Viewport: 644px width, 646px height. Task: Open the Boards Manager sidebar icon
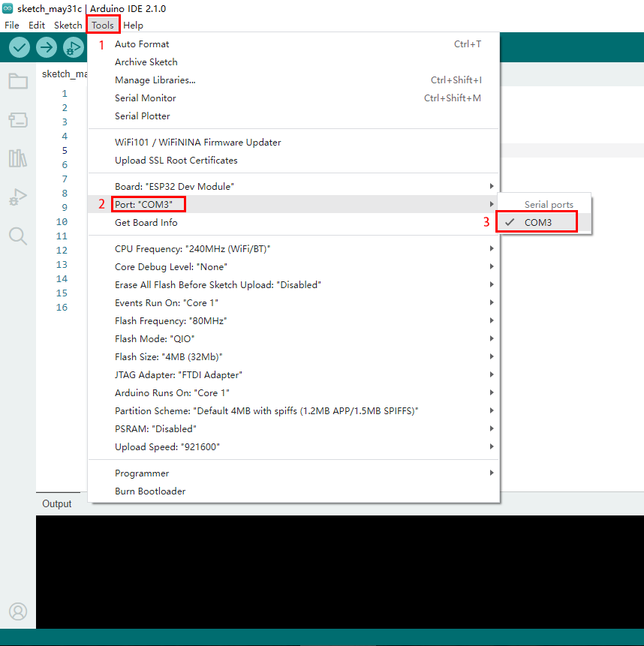[18, 120]
